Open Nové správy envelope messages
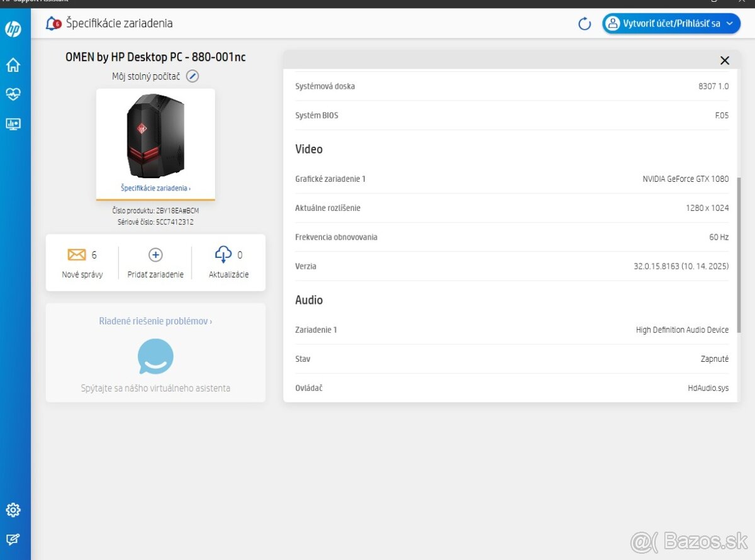This screenshot has height=560, width=755. [x=77, y=255]
